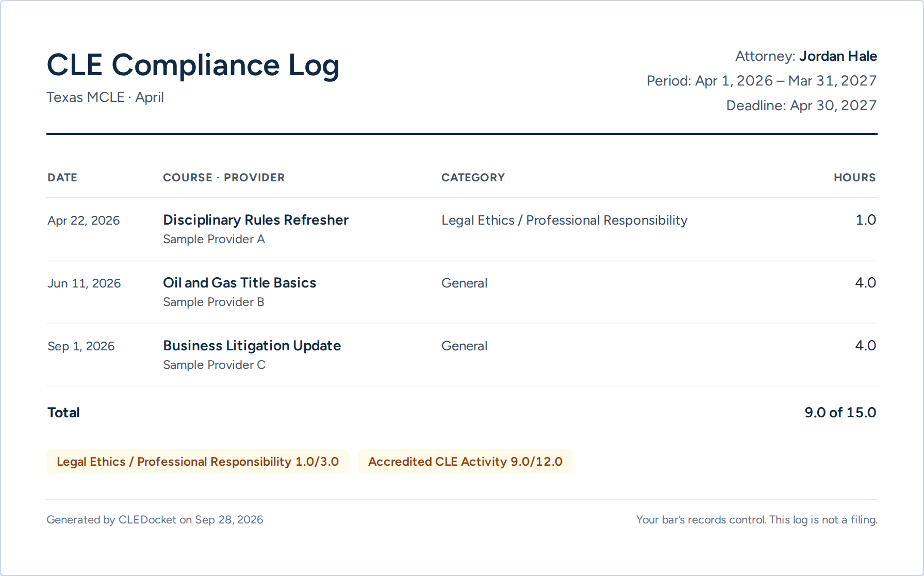The width and height of the screenshot is (924, 576).
Task: Click attorney name Jordan Hale
Action: pyautogui.click(x=838, y=56)
